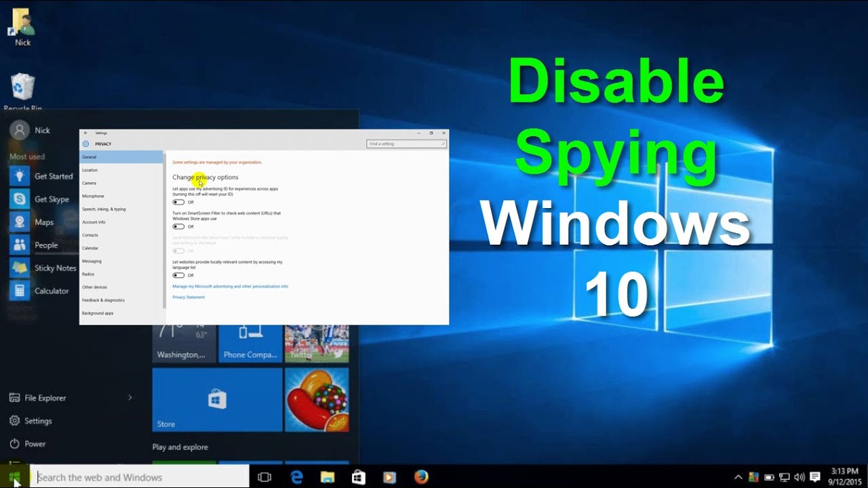Open the Candy Crush tile
Viewport: 868px width, 488px height.
click(x=317, y=400)
